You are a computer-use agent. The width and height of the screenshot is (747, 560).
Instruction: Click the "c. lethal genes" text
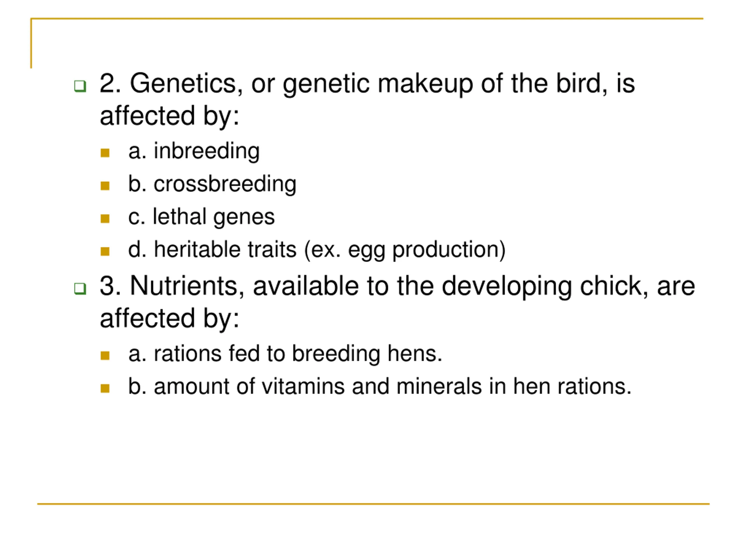(201, 217)
